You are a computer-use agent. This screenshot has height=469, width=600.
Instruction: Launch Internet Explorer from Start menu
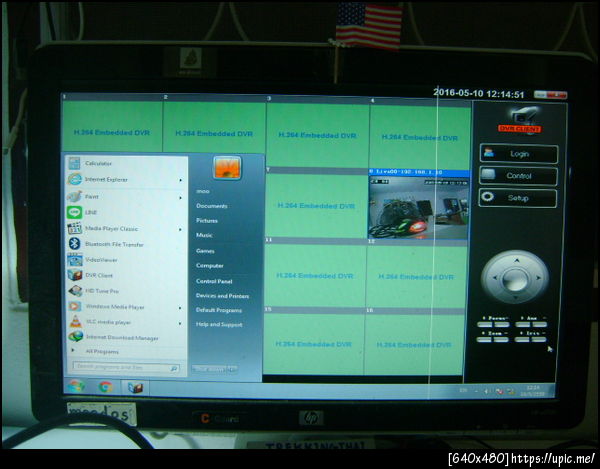click(x=126, y=179)
